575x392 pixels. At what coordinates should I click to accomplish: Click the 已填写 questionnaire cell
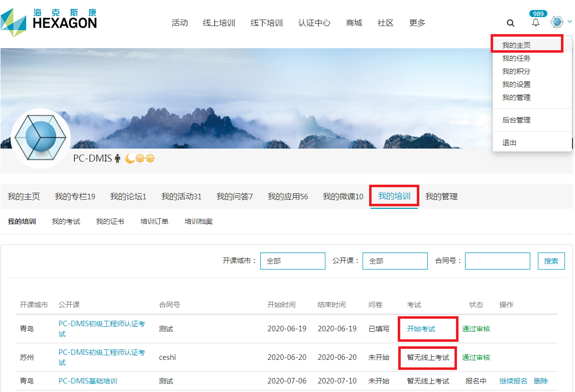(x=379, y=329)
